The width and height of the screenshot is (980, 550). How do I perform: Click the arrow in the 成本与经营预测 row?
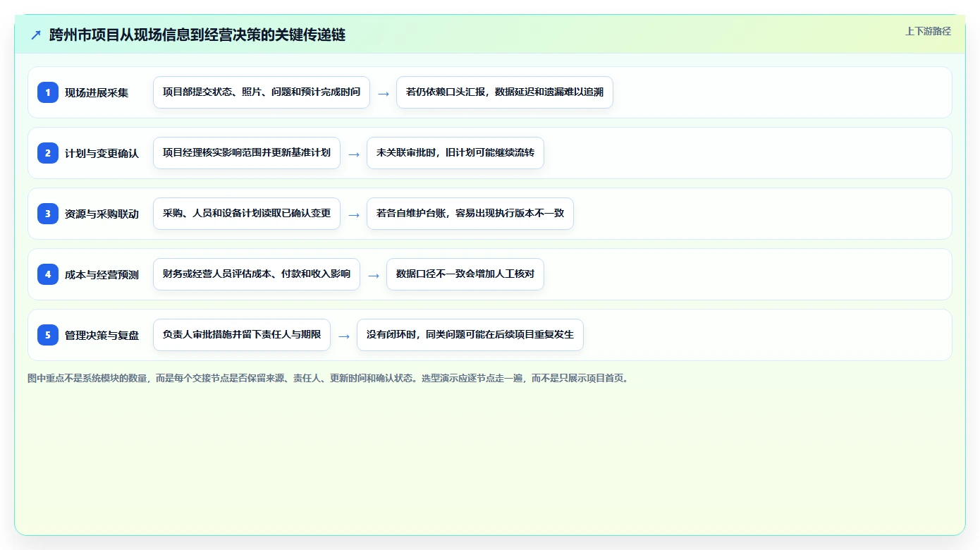pyautogui.click(x=374, y=275)
